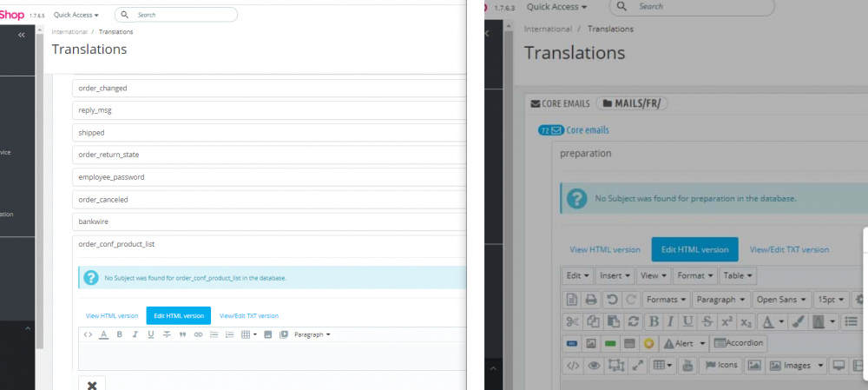
Task: Toggle italic in left editor toolbar
Action: coord(135,334)
